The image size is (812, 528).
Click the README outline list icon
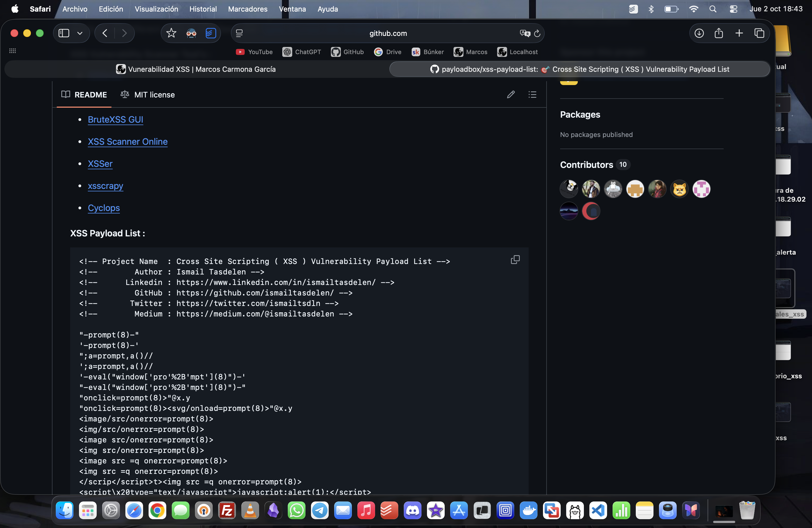[x=532, y=94]
